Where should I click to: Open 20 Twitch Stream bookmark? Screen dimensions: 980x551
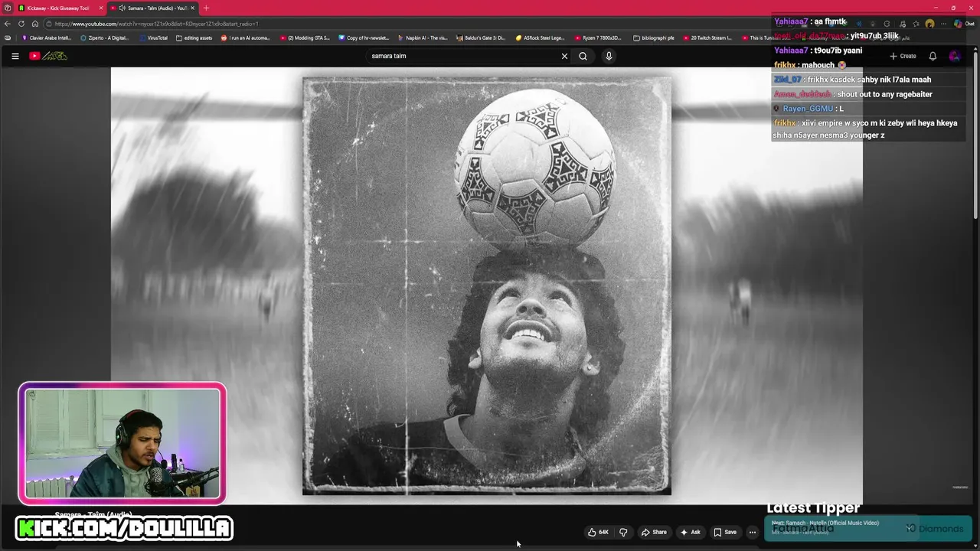pos(707,37)
